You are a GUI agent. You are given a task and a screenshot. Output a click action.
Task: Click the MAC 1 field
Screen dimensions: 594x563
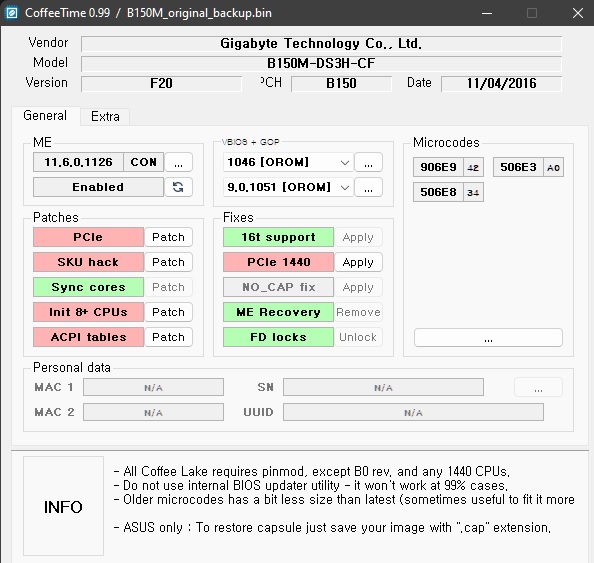[x=153, y=387]
